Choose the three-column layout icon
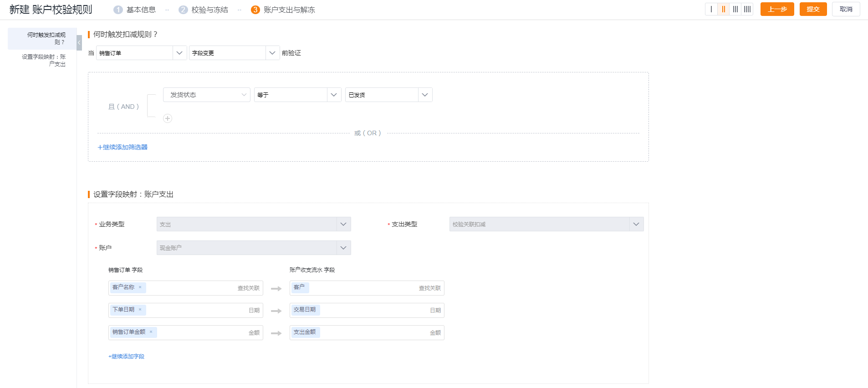The image size is (868, 388). 735,9
